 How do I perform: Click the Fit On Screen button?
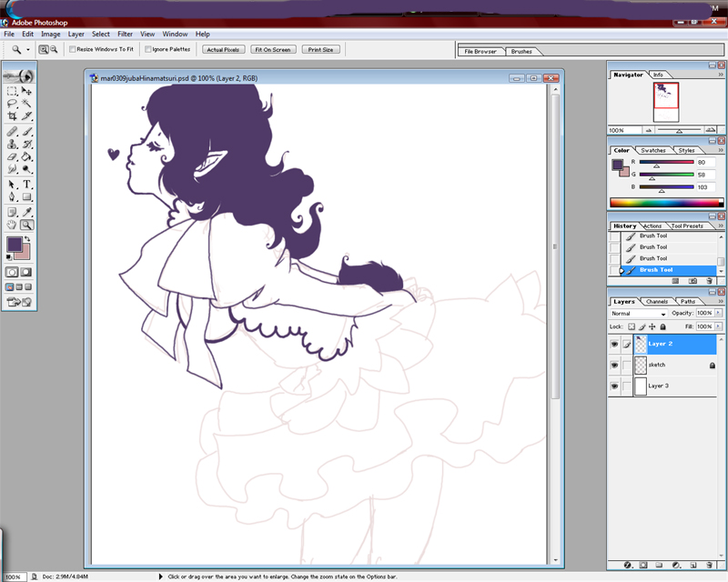coord(273,50)
